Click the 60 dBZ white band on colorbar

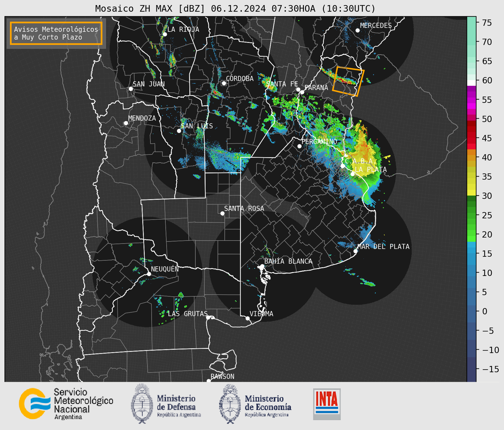[471, 83]
